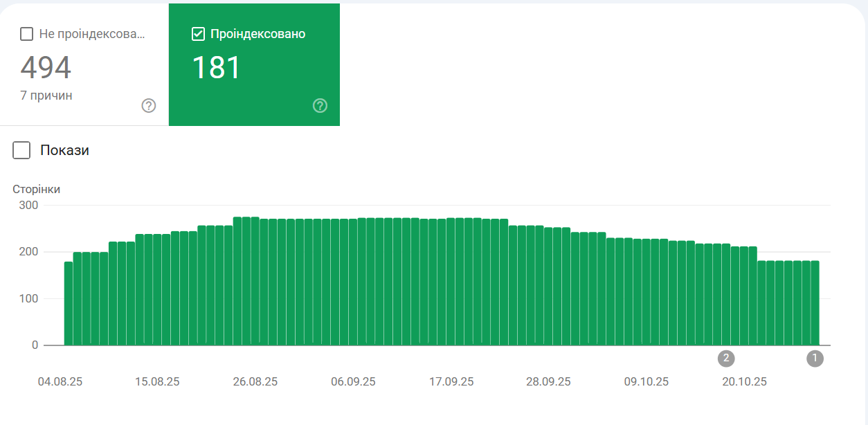868x425 pixels.
Task: Click annotation marker number 2 on the timeline
Action: (x=726, y=359)
